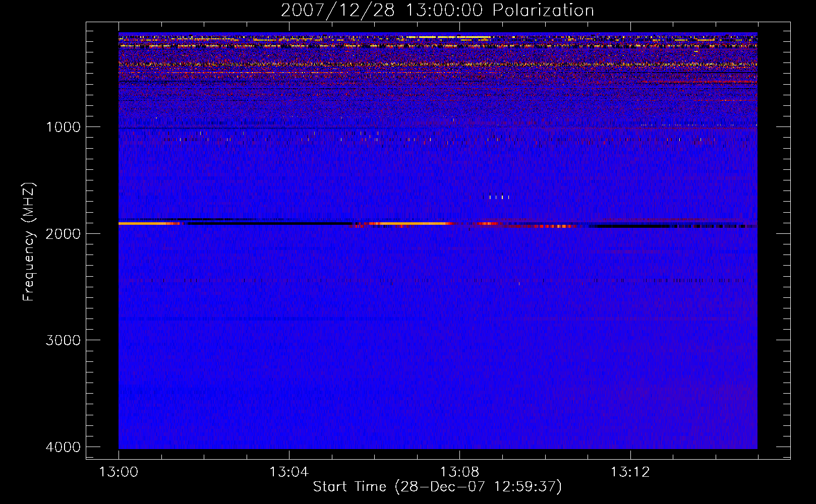This screenshot has width=816, height=504.
Task: Click the 2000 frequency tick label
Action: click(63, 233)
